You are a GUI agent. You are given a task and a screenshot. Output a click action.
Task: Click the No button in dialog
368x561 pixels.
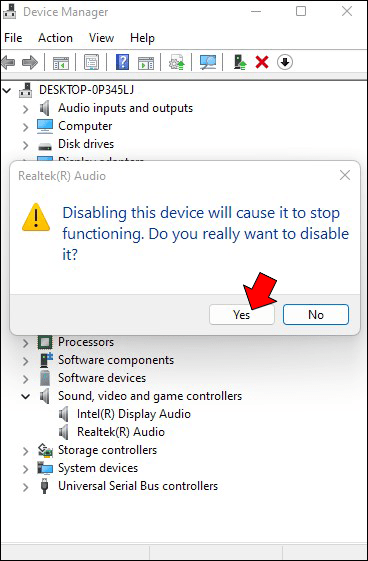[316, 314]
